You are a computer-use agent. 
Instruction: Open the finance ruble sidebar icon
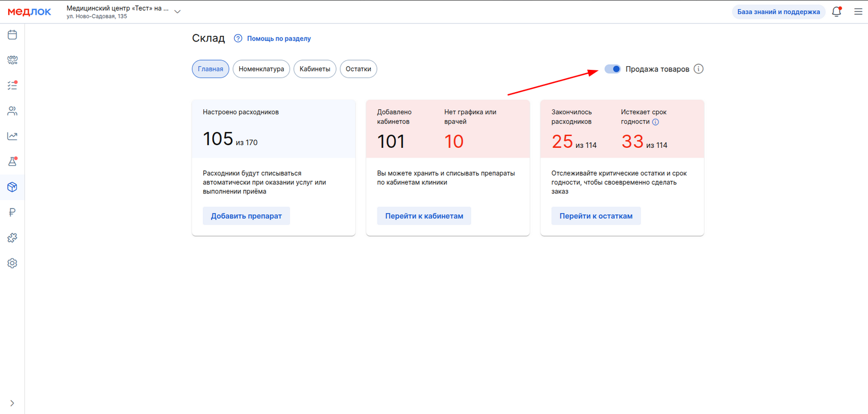pos(12,213)
